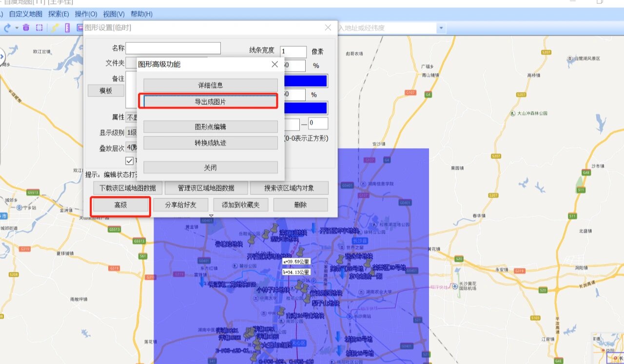
Task: Open the 叠放层次 dropdown
Action: [131, 148]
